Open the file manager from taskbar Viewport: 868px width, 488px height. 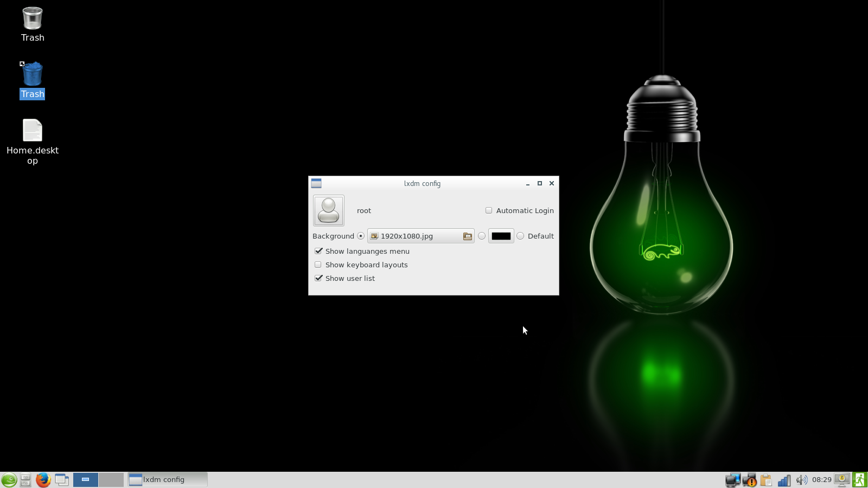pos(25,480)
